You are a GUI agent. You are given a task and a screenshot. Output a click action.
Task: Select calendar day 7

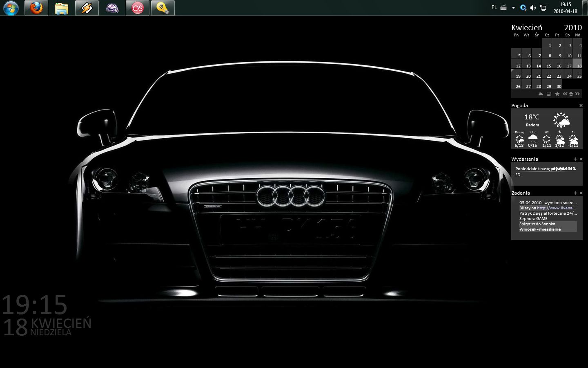tap(537, 54)
